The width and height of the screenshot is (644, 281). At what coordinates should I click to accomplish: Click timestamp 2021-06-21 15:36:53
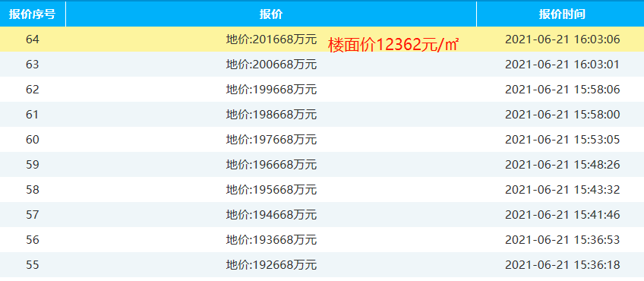coord(562,240)
